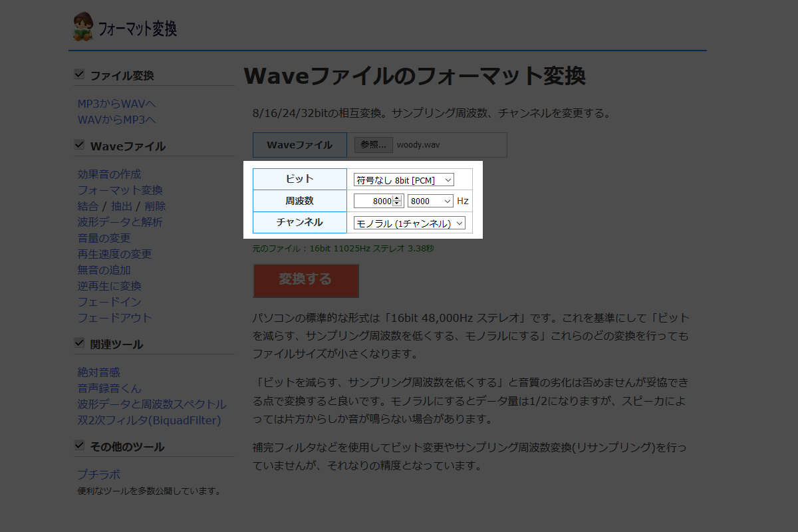Toggle the ファイル変換 section checkbox

[x=79, y=74]
